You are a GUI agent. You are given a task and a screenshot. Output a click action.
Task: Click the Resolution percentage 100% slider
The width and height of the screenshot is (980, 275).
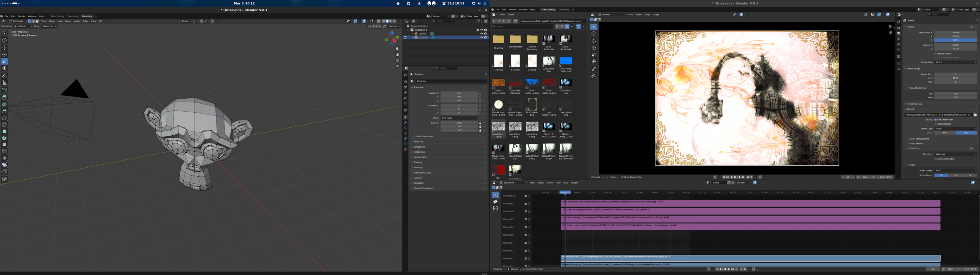point(955,40)
